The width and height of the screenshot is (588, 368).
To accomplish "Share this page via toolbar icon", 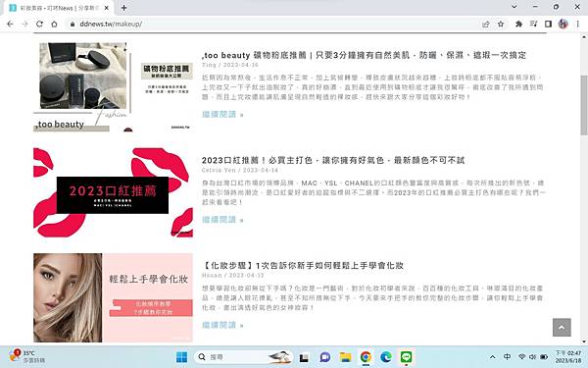I will 486,24.
